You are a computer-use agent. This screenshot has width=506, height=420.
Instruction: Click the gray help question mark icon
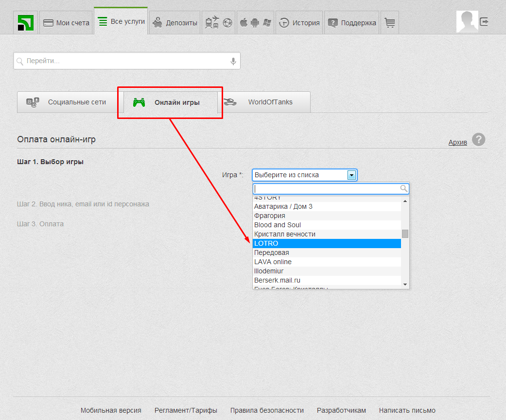pyautogui.click(x=478, y=140)
